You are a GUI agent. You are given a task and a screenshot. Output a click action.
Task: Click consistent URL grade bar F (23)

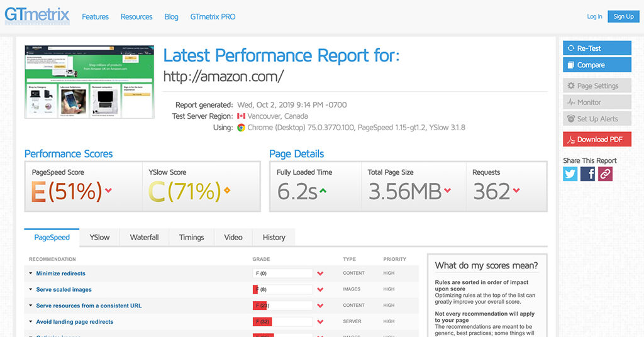(x=282, y=306)
